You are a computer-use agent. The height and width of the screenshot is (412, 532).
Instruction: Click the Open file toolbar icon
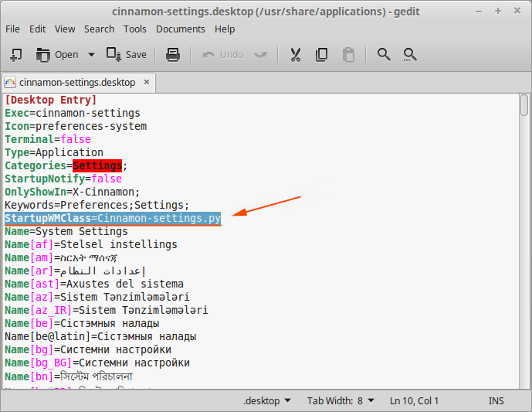point(57,55)
